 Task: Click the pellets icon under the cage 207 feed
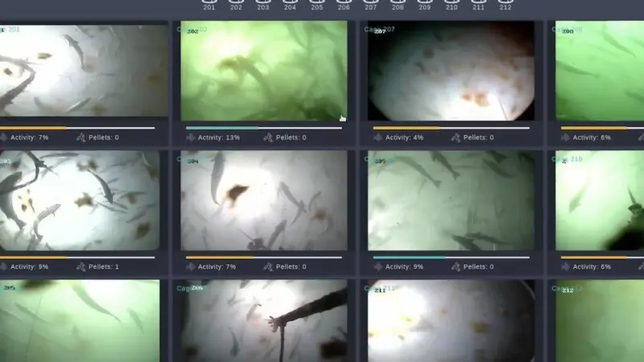click(x=456, y=138)
